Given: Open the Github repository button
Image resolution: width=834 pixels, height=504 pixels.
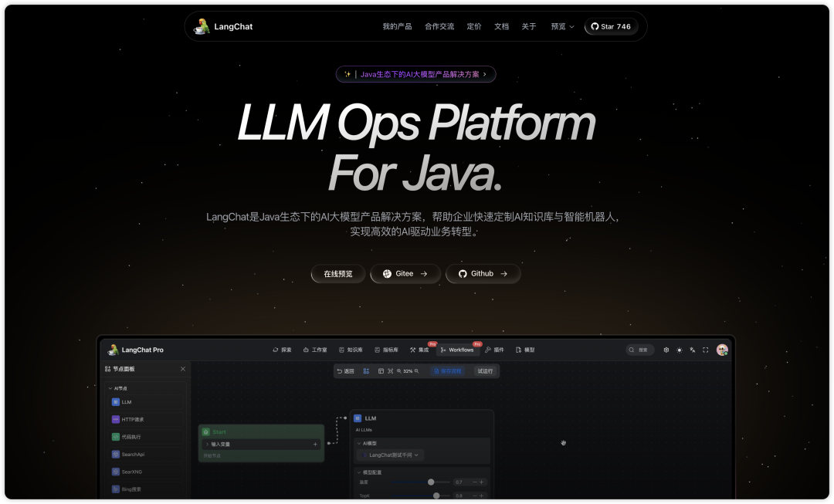Looking at the screenshot, I should tap(483, 274).
